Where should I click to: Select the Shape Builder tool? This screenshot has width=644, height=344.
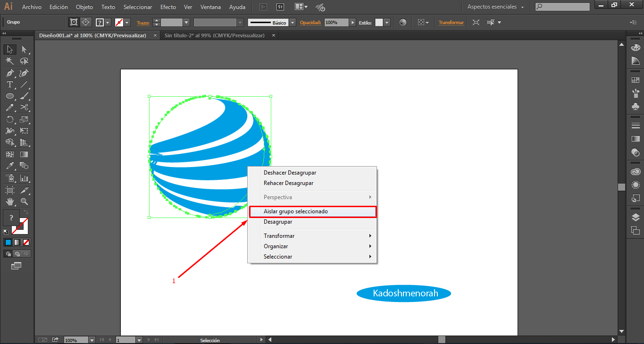coord(9,142)
